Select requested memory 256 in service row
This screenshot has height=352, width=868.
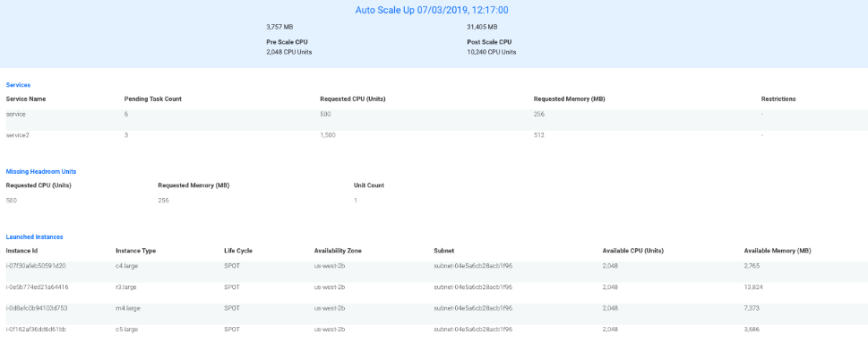(538, 114)
